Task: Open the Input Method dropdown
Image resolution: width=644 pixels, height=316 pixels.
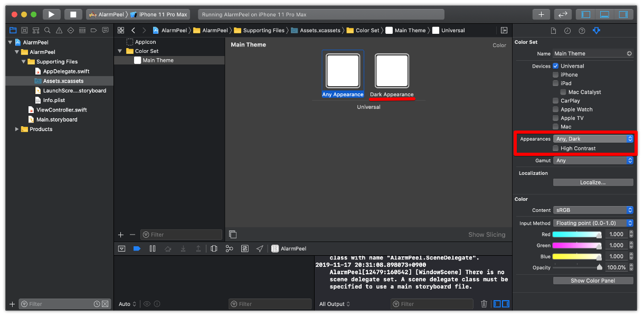Action: click(x=593, y=224)
